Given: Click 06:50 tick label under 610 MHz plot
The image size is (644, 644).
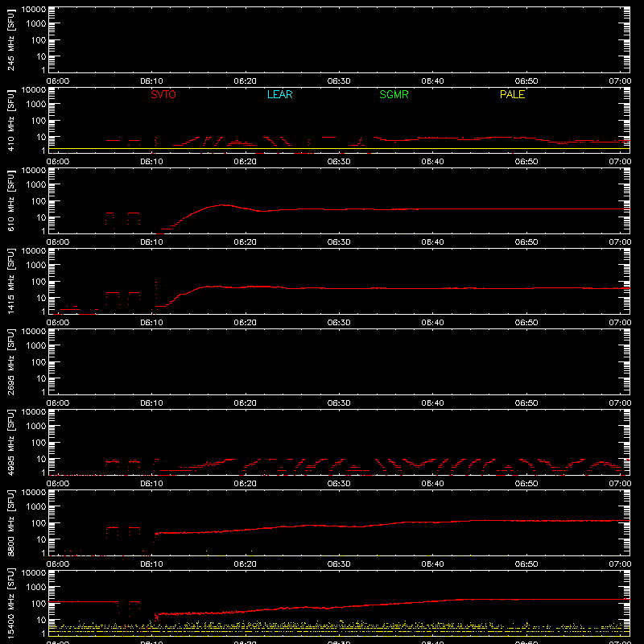Looking at the screenshot, I should 526,242.
